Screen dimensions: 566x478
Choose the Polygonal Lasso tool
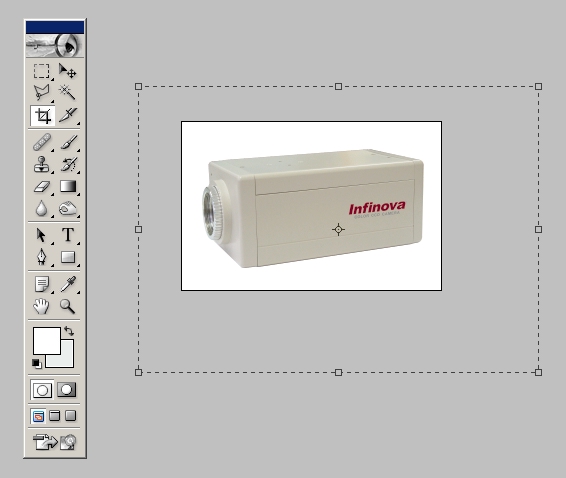(42, 93)
